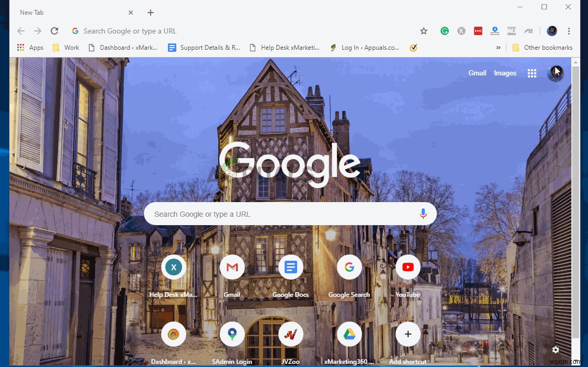Open the Gmail shortcut icon
The height and width of the screenshot is (367, 588).
tap(232, 267)
